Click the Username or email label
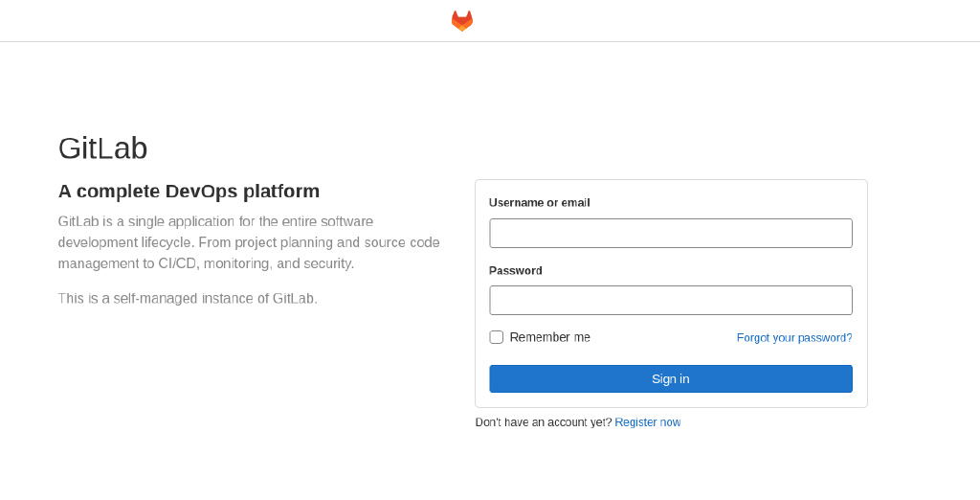Image resolution: width=980 pixels, height=500 pixels. (539, 202)
